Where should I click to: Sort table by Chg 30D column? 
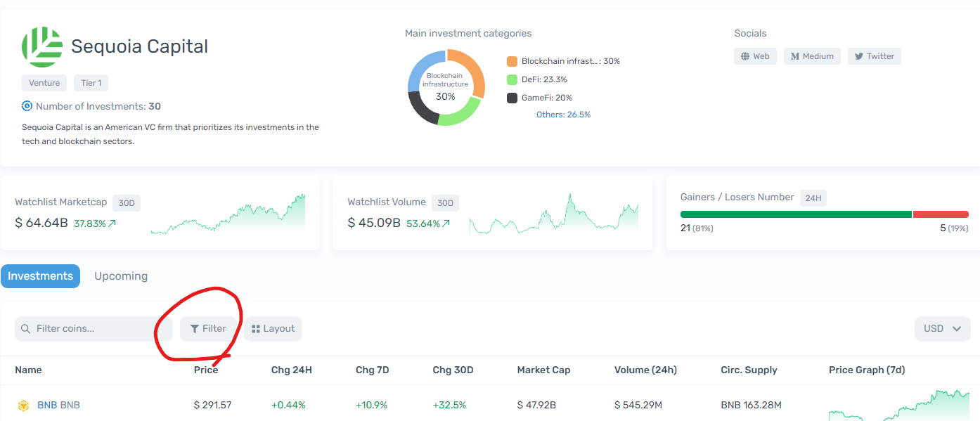452,370
